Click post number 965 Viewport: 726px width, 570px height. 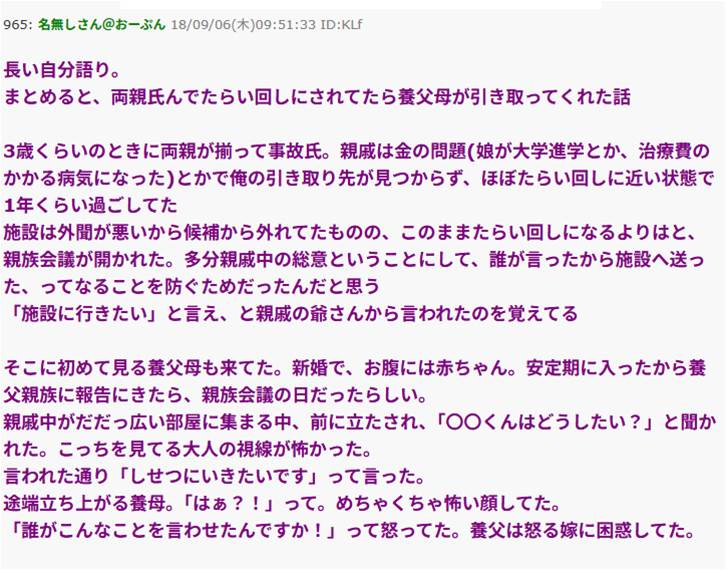tap(16, 24)
